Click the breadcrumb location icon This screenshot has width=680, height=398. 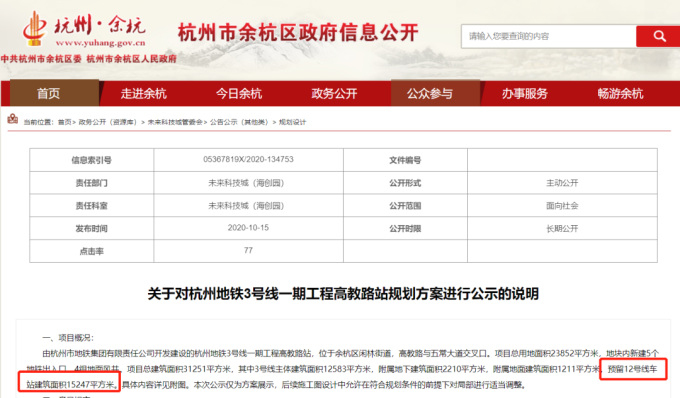13,119
